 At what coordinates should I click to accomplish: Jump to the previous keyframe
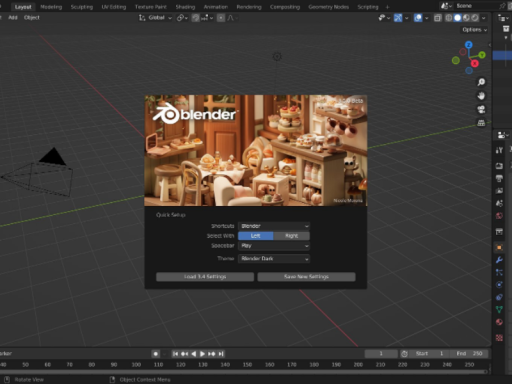point(184,354)
